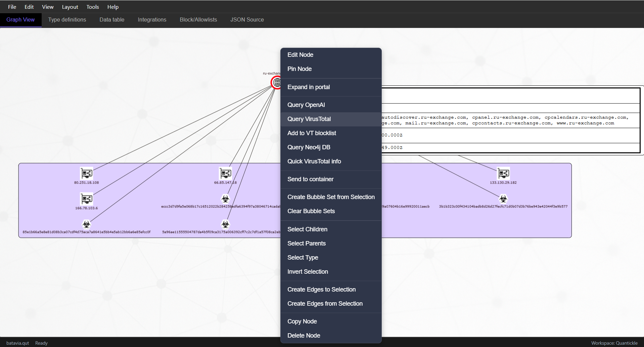Select Copy Node from the menu
Image resolution: width=644 pixels, height=347 pixels.
pos(331,321)
